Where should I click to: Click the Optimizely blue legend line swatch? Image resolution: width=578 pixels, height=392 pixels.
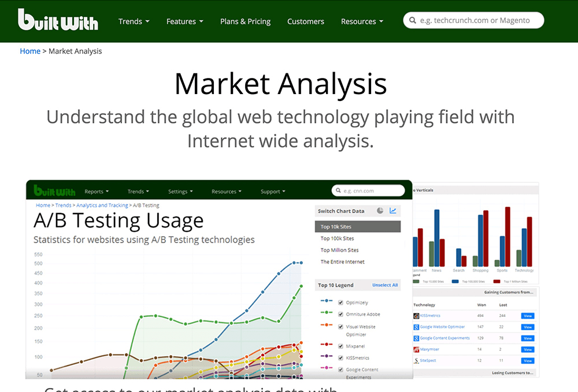(326, 301)
